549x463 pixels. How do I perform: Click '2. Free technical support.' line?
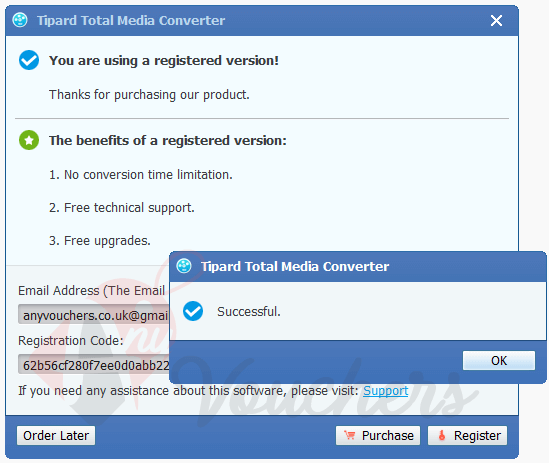click(121, 208)
